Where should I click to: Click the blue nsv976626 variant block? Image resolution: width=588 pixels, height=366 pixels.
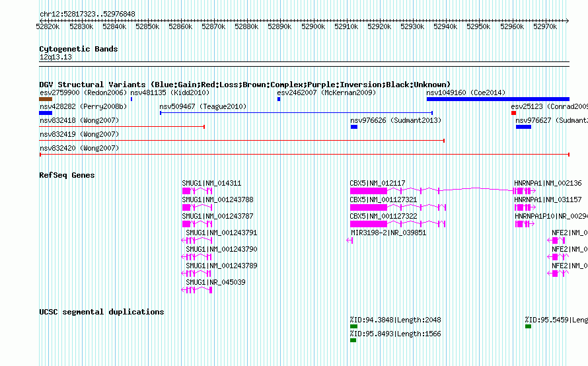pos(354,127)
